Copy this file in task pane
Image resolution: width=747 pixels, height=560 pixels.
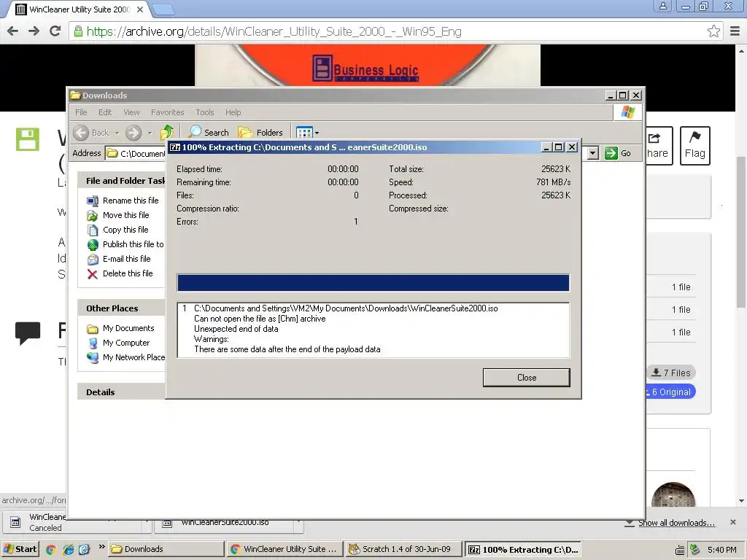[125, 230]
